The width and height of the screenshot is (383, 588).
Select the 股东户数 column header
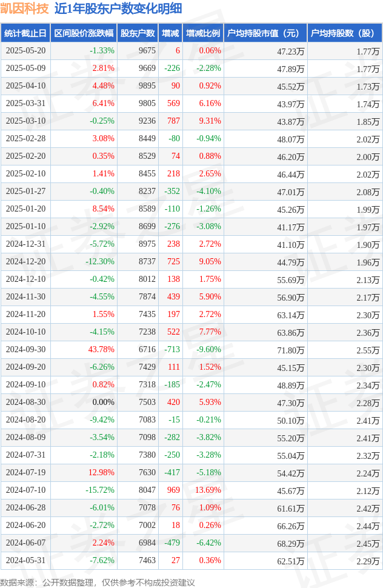pos(138,33)
